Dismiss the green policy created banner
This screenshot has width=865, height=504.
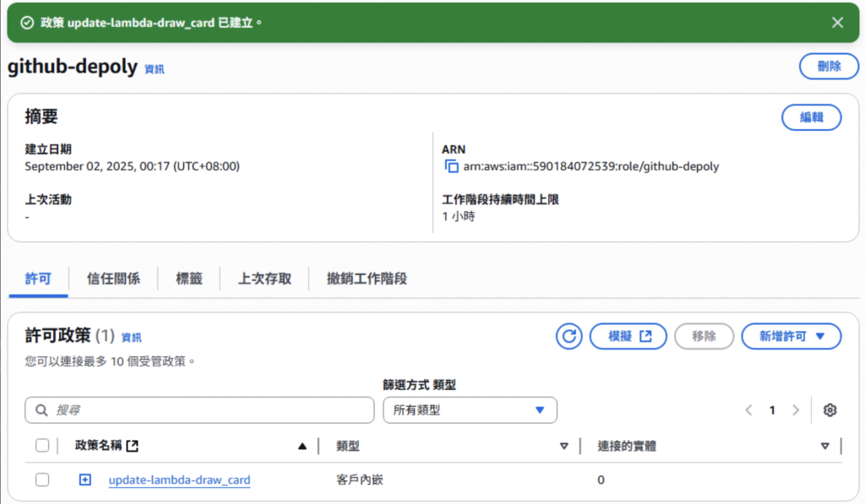[837, 23]
